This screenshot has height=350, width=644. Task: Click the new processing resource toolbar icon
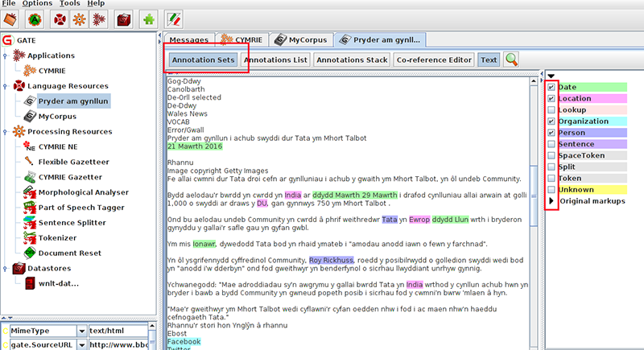[x=79, y=19]
